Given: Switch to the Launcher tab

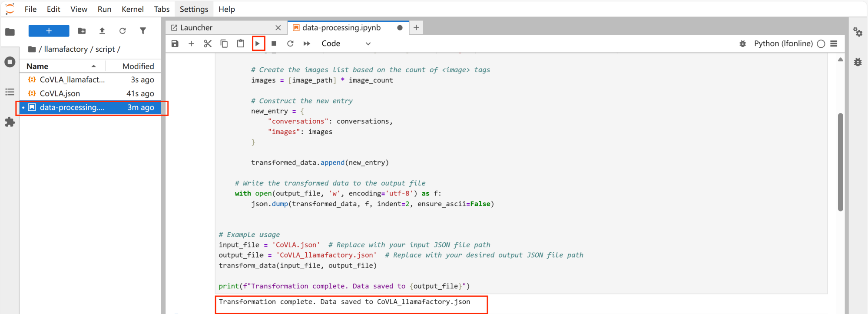Looking at the screenshot, I should (196, 27).
